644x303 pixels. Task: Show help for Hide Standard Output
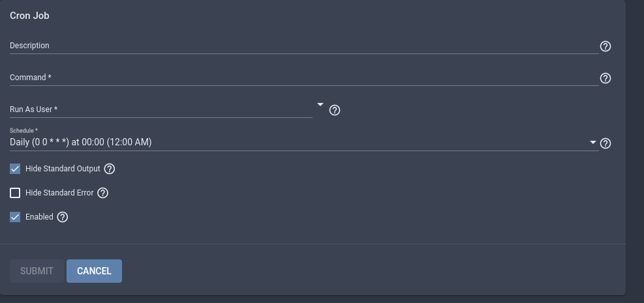coord(109,169)
